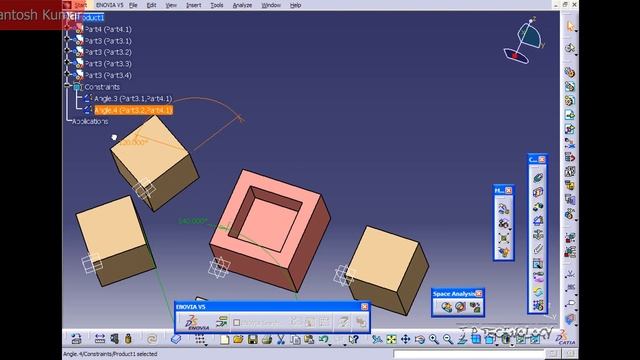Open the Insert menu

pyautogui.click(x=193, y=5)
